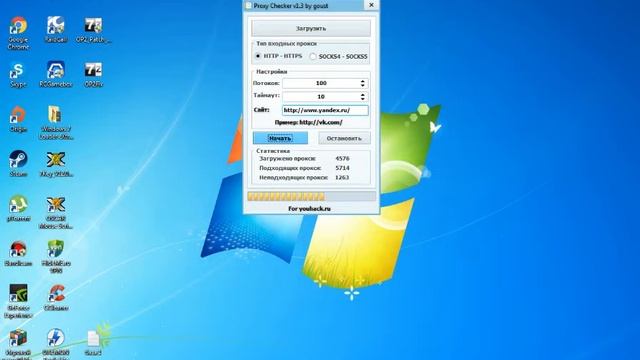Open the HideMe.ru VPN shield icon

[56, 249]
